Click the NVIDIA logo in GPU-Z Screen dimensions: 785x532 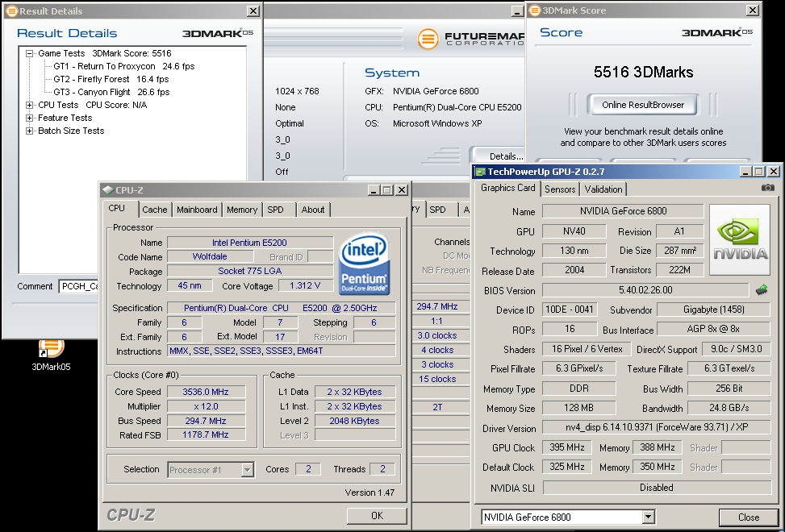pyautogui.click(x=740, y=239)
